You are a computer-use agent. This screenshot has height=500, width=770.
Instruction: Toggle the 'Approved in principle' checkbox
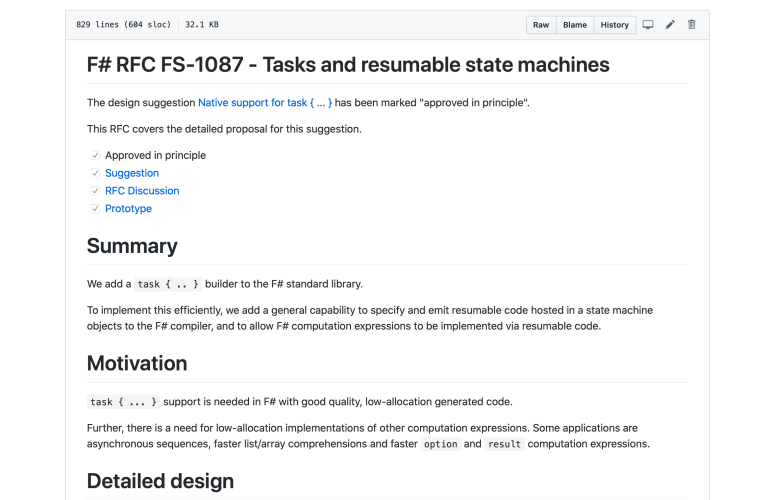coord(95,156)
